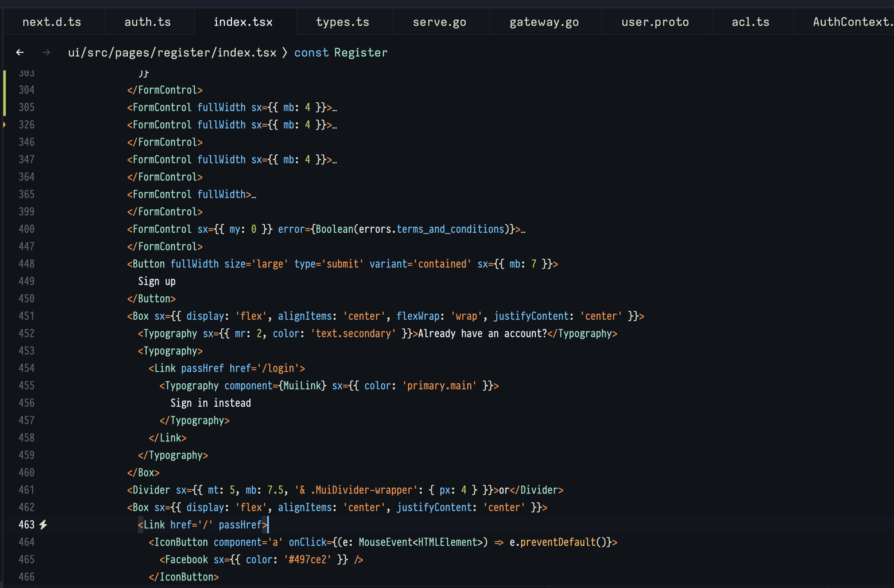Click line number 305 in gutter
Image resolution: width=894 pixels, height=588 pixels.
point(27,108)
